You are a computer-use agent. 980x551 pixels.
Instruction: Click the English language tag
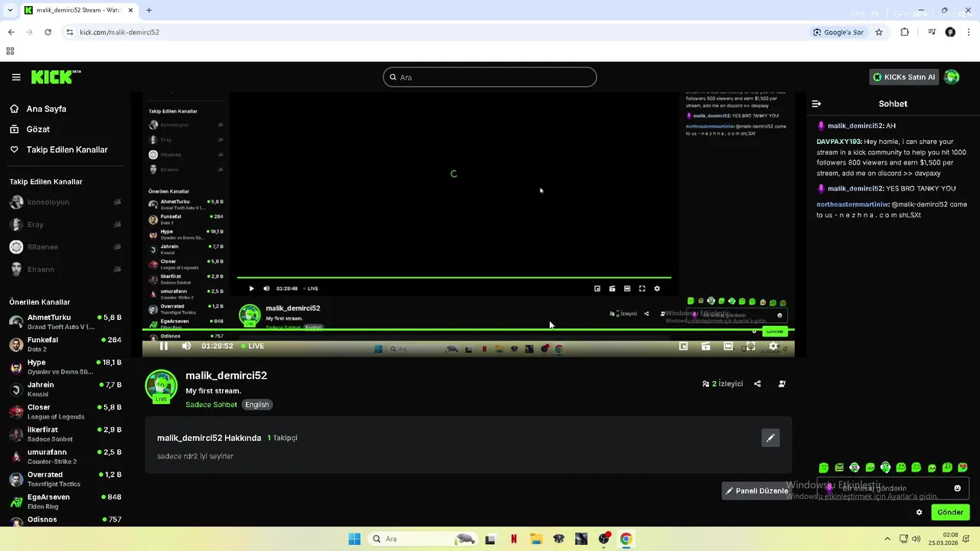click(x=257, y=405)
